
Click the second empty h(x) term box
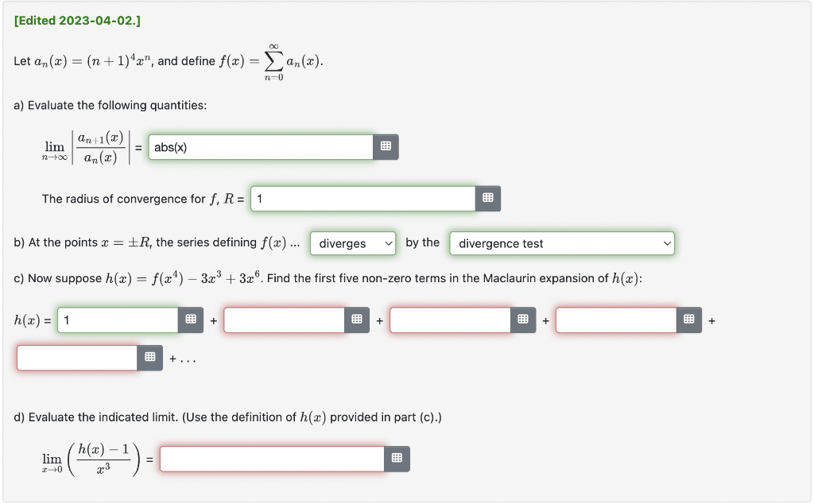[x=283, y=320]
